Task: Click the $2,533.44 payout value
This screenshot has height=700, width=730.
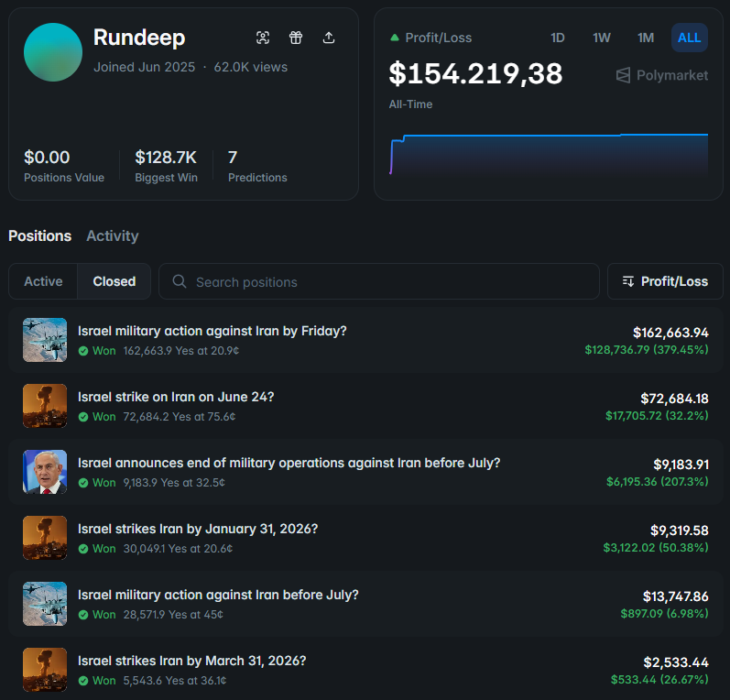Action: pos(676,662)
